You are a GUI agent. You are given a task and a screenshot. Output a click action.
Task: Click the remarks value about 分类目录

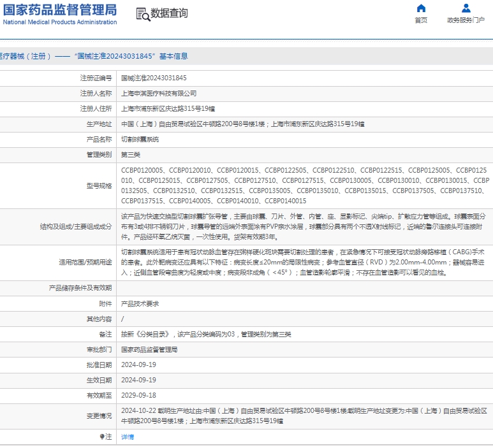pos(206,335)
